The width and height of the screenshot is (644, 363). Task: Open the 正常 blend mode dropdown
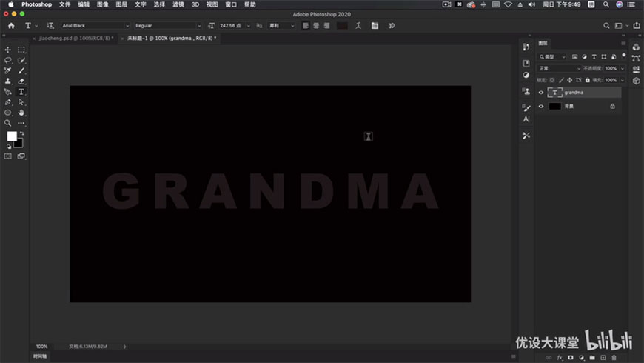pyautogui.click(x=559, y=68)
